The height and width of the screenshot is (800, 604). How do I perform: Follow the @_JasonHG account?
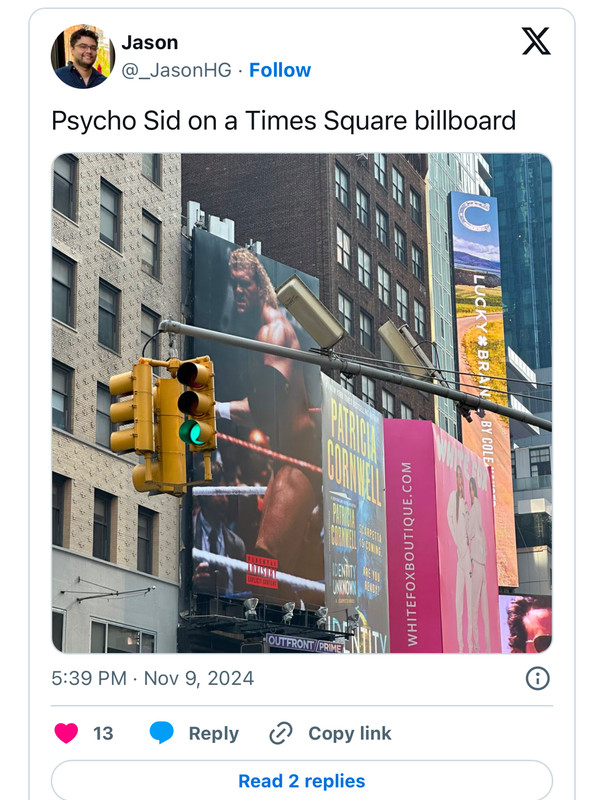280,70
